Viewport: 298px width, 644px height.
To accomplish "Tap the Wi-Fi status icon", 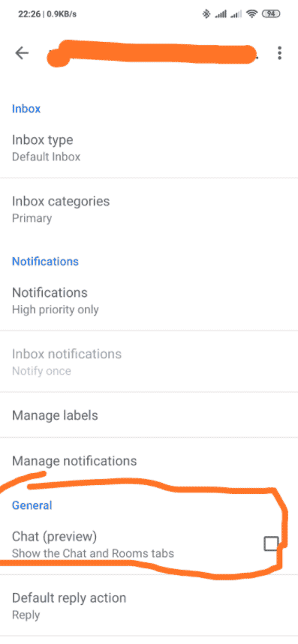I will [x=251, y=14].
